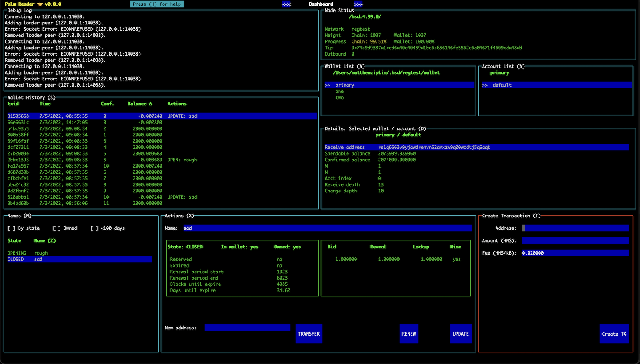The height and width of the screenshot is (364, 640).
Task: Click the TRANSFER button
Action: pyautogui.click(x=309, y=334)
